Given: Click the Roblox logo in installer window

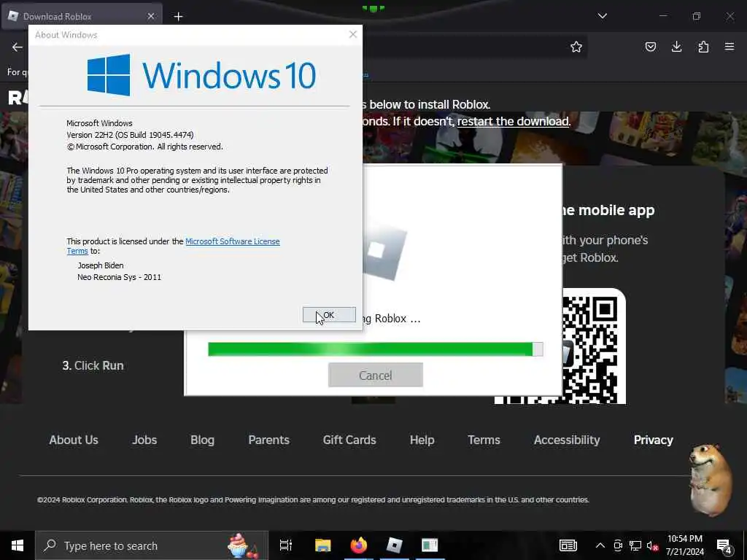Looking at the screenshot, I should [385, 253].
